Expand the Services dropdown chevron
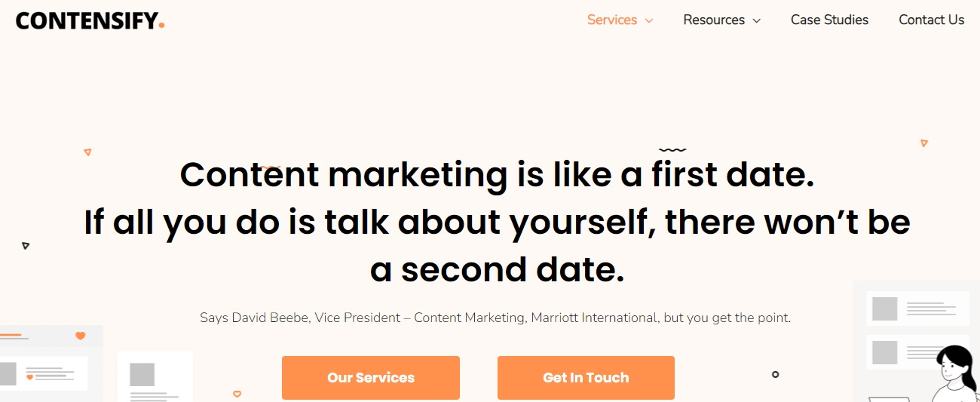The image size is (980, 402). pos(649,21)
